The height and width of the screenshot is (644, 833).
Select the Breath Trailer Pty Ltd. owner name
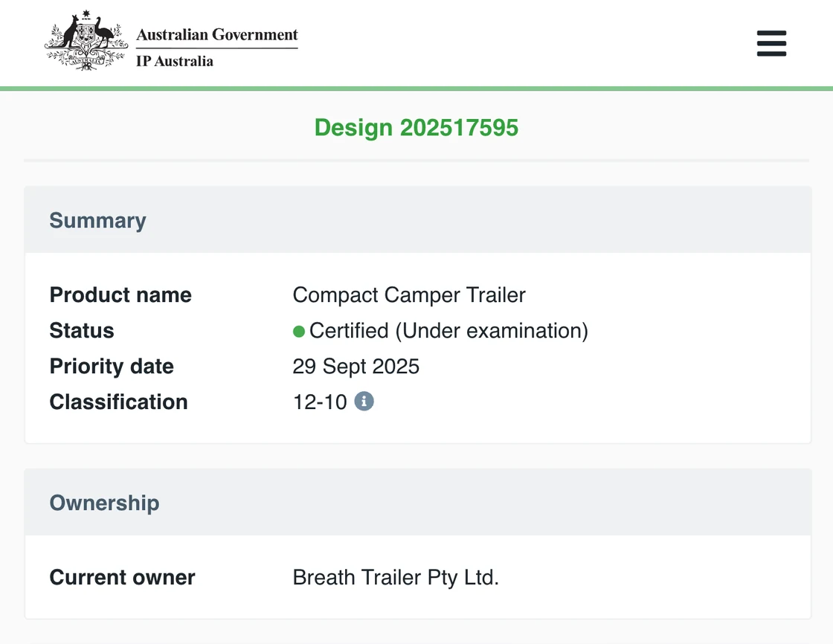coord(396,578)
